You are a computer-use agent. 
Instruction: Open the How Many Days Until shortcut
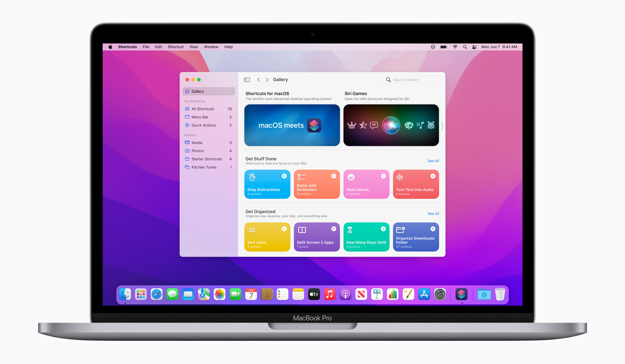click(x=366, y=237)
